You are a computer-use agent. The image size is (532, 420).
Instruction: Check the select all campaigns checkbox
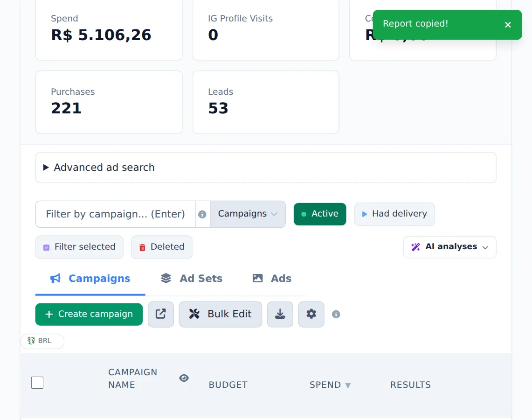[x=37, y=383]
